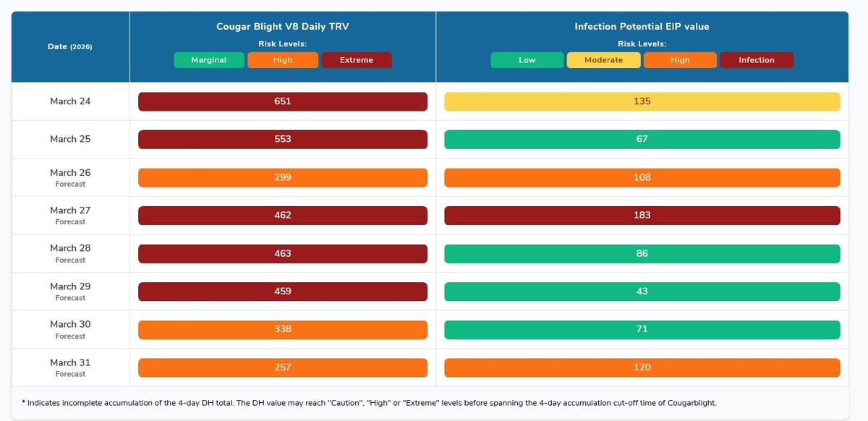Click the March 28 TRV bar showing 463
Screen dimensions: 868x421
click(282, 253)
